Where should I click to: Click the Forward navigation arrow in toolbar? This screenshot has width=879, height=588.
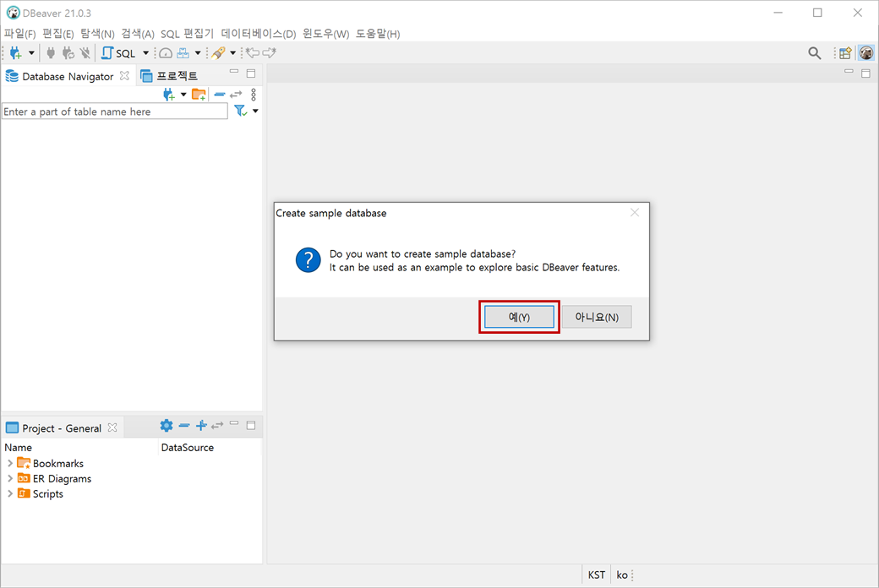coord(270,53)
